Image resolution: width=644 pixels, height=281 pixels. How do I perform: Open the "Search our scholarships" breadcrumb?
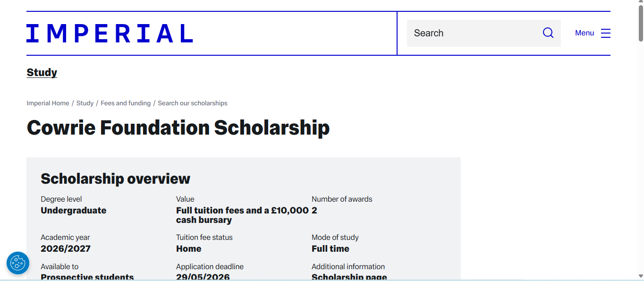pyautogui.click(x=193, y=103)
